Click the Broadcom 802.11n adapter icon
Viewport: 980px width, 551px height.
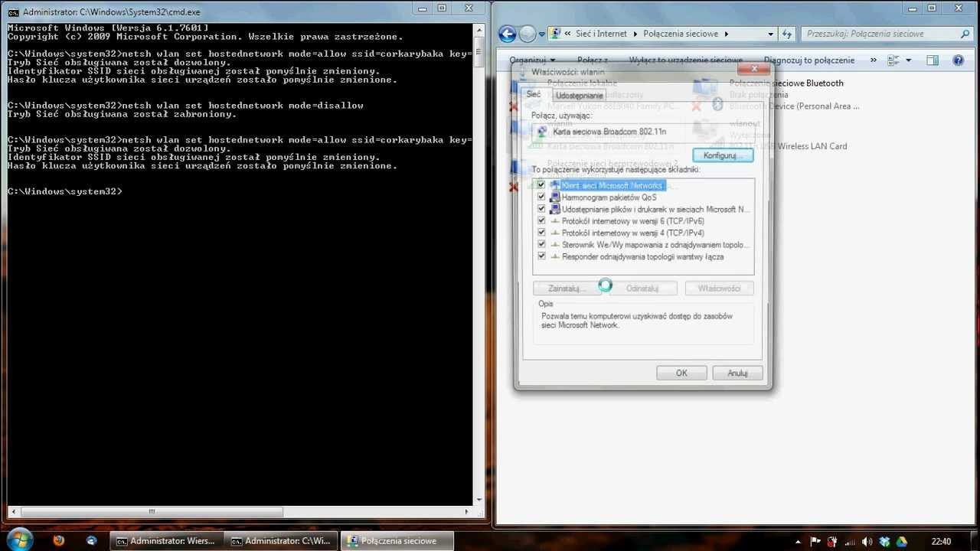543,132
